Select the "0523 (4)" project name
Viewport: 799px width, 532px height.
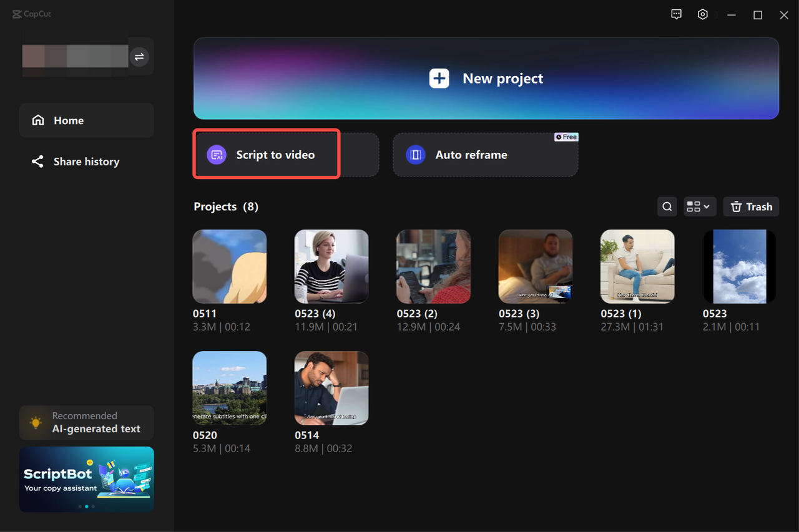(x=315, y=314)
